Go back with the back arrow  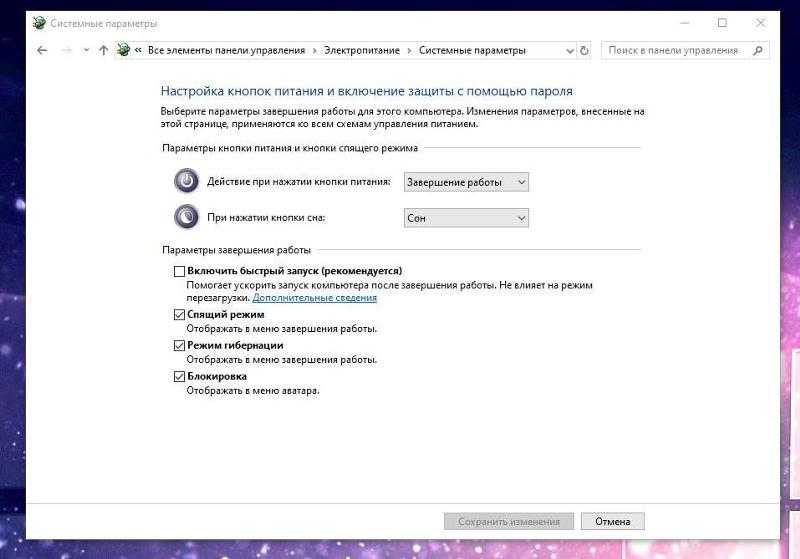[x=42, y=50]
